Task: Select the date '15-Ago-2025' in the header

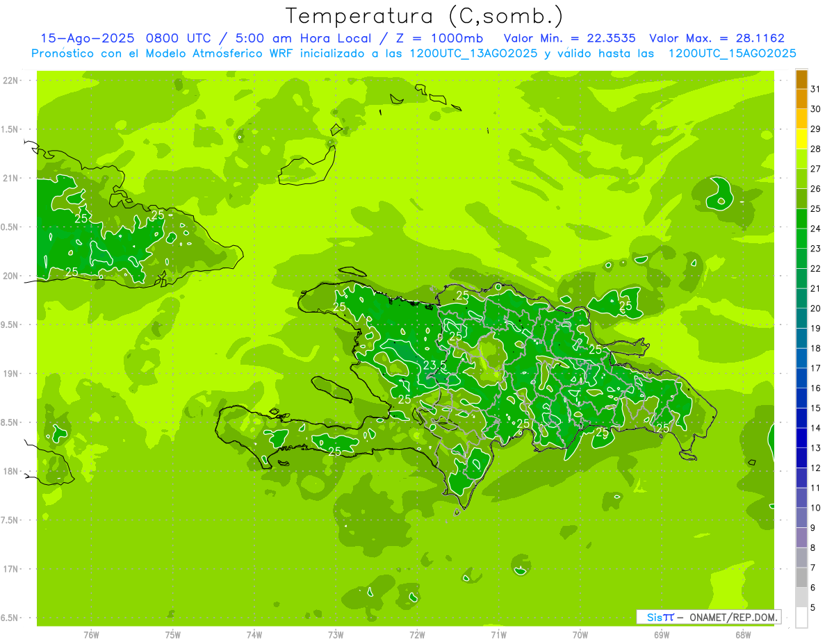Action: [88, 38]
